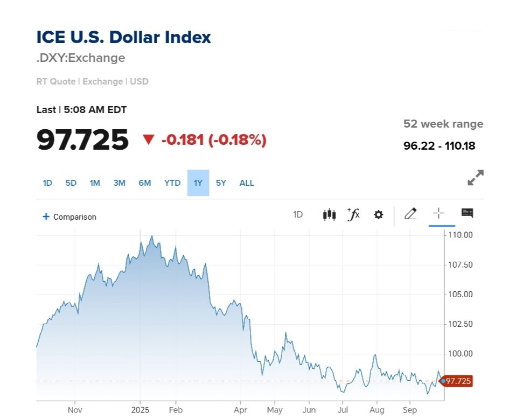Show the ALL time range
Screen dimensions: 523x420
pyautogui.click(x=247, y=183)
